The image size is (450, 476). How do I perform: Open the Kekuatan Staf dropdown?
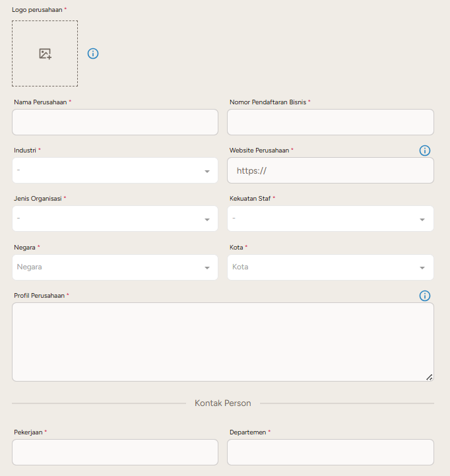pyautogui.click(x=330, y=219)
